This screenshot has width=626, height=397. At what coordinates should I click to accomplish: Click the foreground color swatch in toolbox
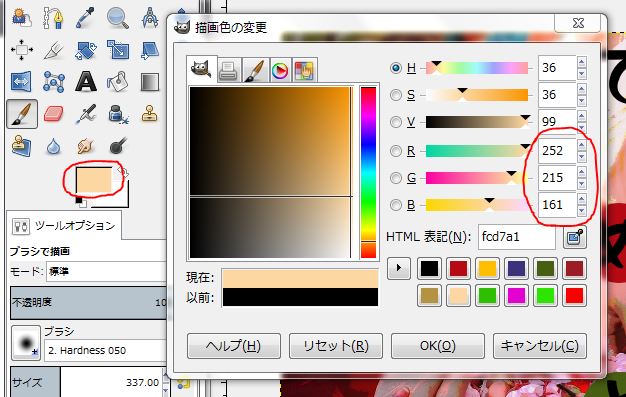tap(94, 180)
